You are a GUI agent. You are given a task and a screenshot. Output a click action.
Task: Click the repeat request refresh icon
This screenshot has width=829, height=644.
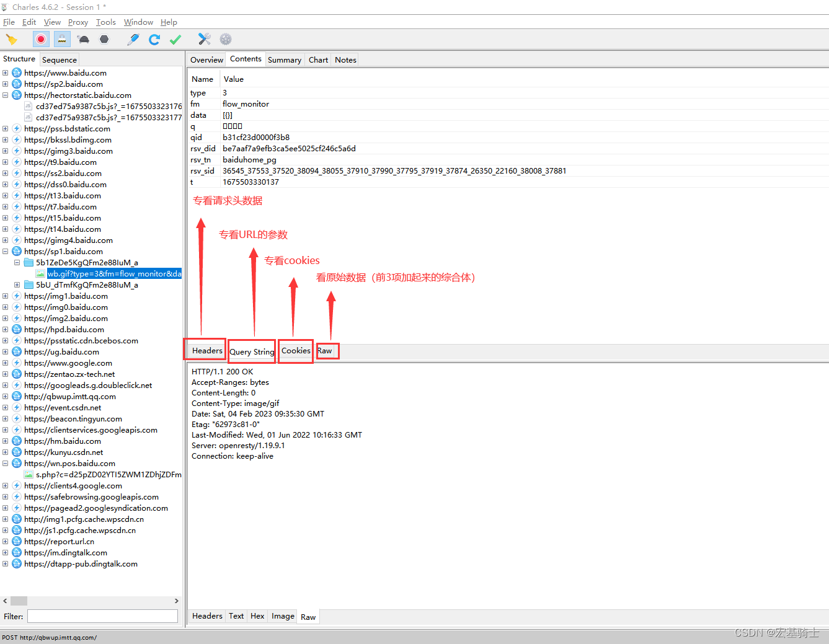click(x=154, y=40)
